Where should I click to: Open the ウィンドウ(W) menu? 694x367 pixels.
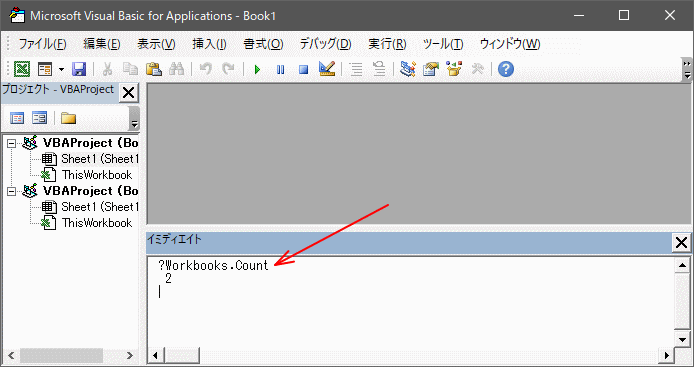510,44
